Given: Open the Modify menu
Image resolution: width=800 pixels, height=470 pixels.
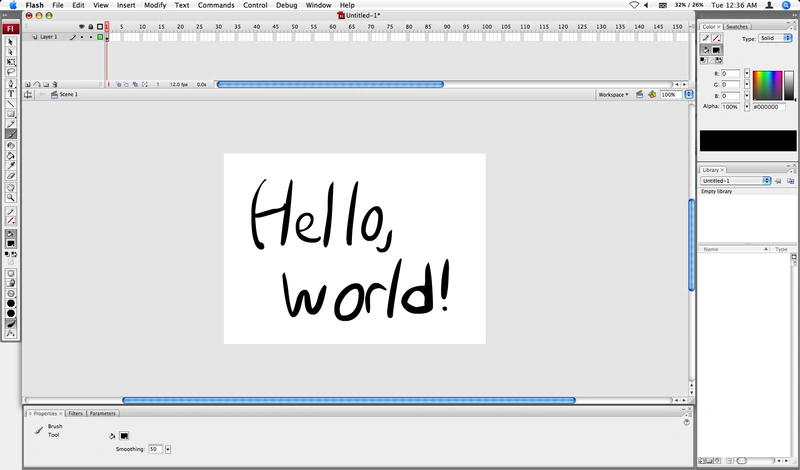Looking at the screenshot, I should pyautogui.click(x=155, y=5).
